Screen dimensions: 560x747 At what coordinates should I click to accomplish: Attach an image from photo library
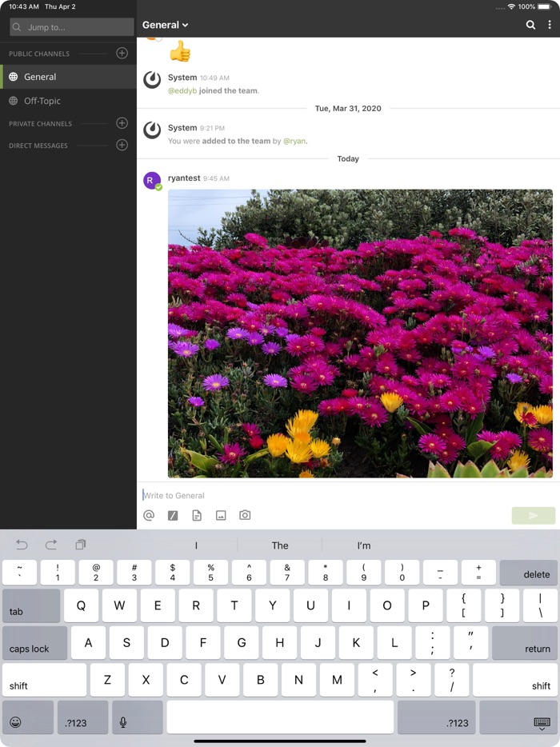pos(221,515)
